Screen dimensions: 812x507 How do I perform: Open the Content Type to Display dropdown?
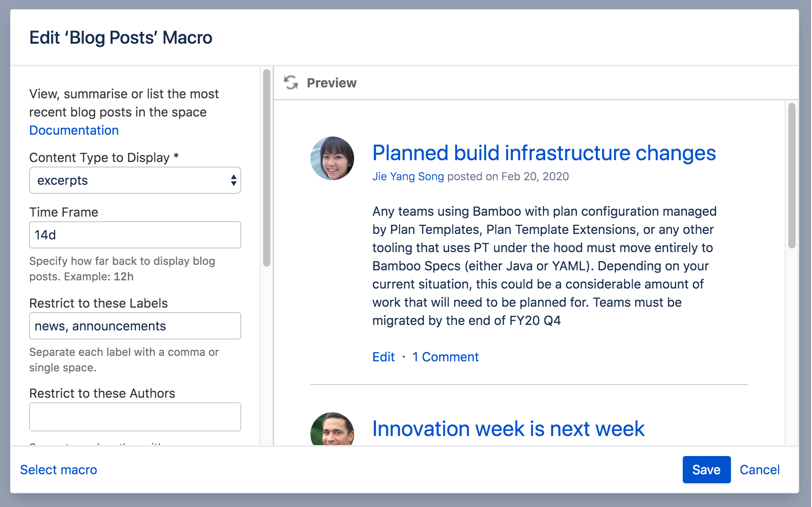click(135, 180)
